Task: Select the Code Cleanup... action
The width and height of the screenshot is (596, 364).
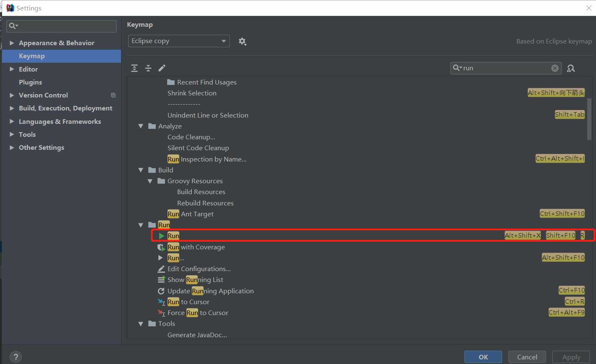Action: coord(191,137)
